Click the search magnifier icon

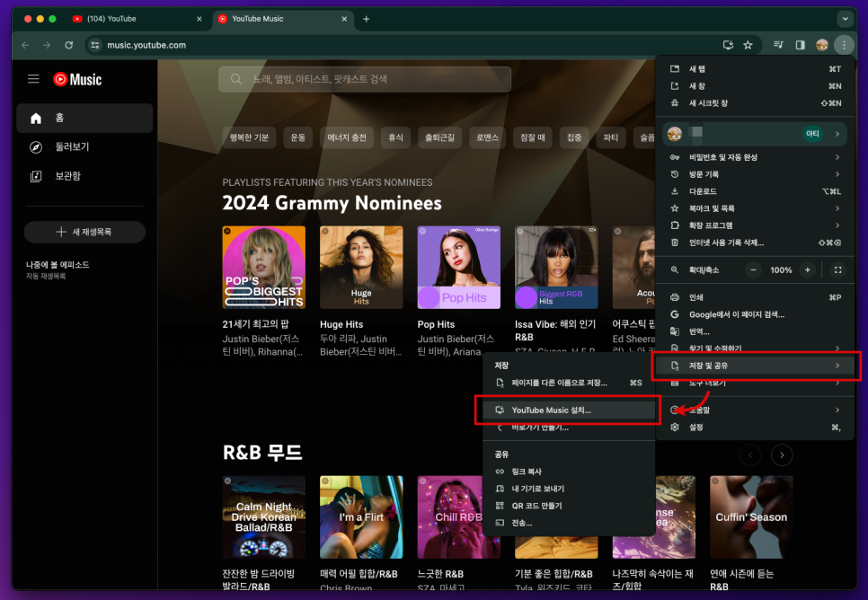click(235, 79)
